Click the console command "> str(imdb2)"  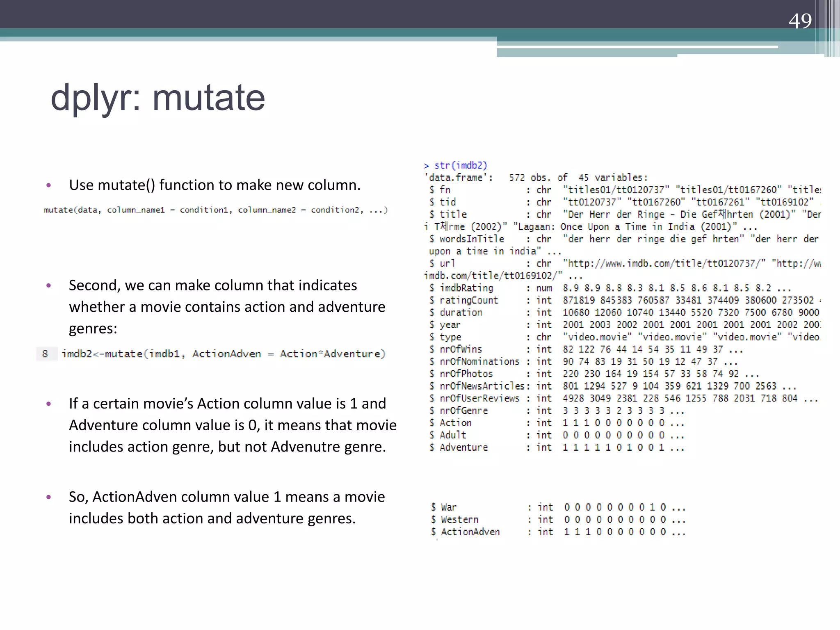tap(455, 165)
